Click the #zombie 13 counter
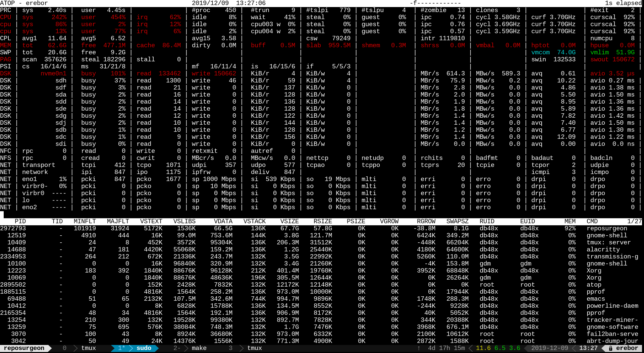Screen dimensions: 644x353 (x=443, y=10)
